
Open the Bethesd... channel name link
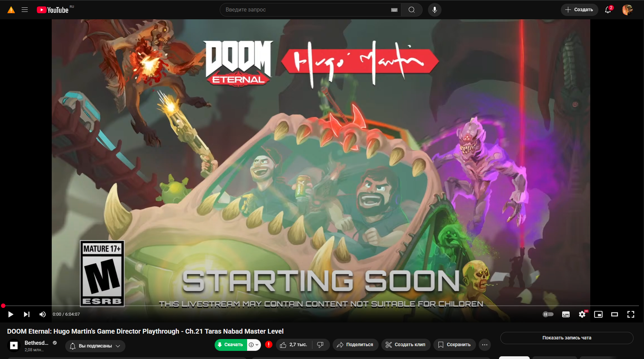(37, 343)
